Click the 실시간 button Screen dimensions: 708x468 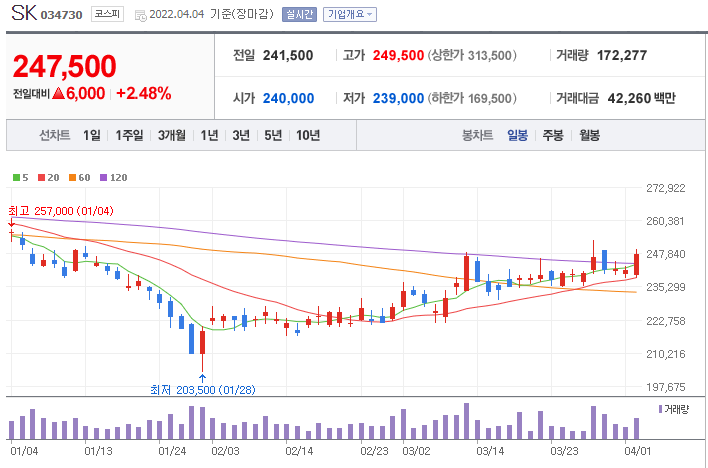pyautogui.click(x=299, y=14)
